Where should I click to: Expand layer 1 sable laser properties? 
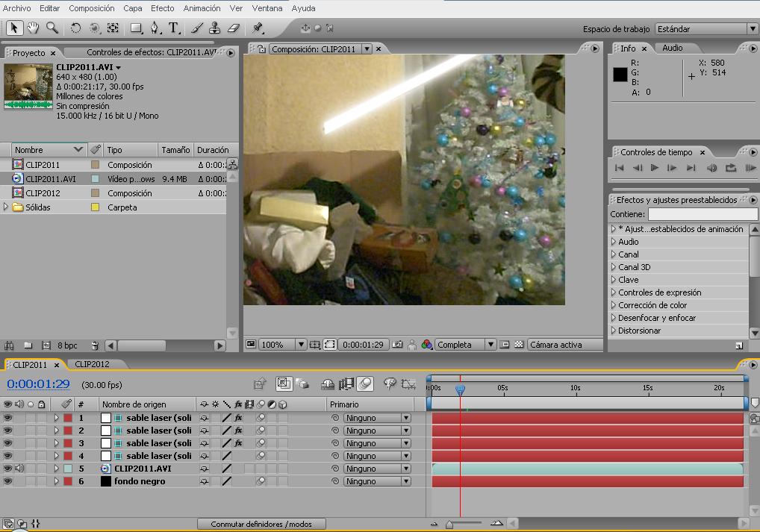click(x=56, y=418)
